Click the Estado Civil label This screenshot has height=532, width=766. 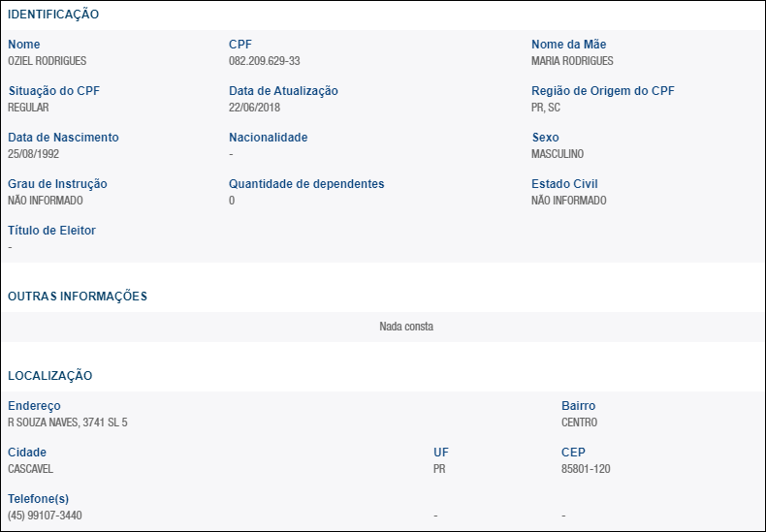click(x=564, y=184)
